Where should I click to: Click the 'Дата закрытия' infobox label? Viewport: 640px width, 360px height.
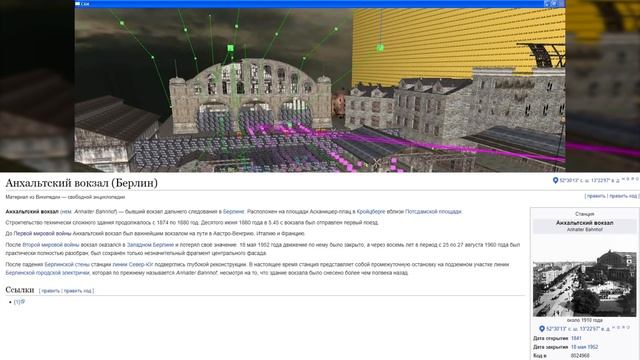pyautogui.click(x=550, y=347)
